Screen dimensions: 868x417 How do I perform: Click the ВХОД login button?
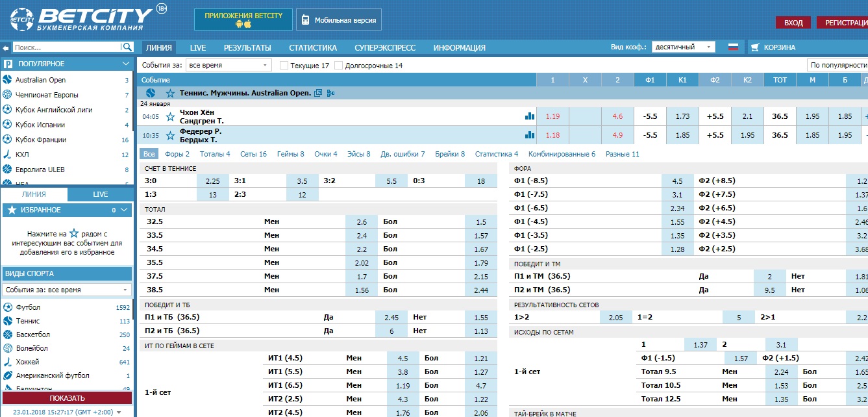coord(793,23)
